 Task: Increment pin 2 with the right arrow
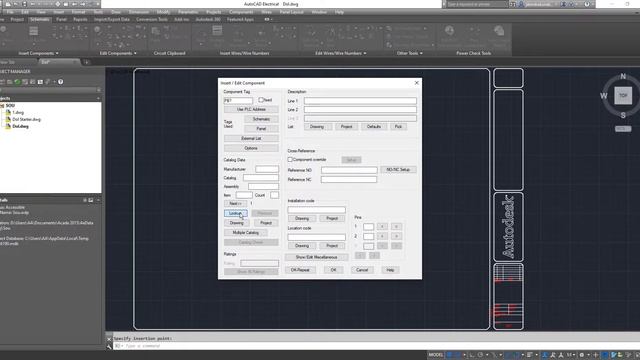(396, 236)
